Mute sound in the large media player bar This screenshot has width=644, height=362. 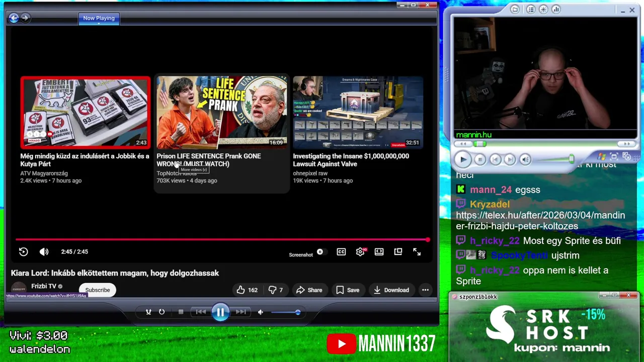click(261, 312)
